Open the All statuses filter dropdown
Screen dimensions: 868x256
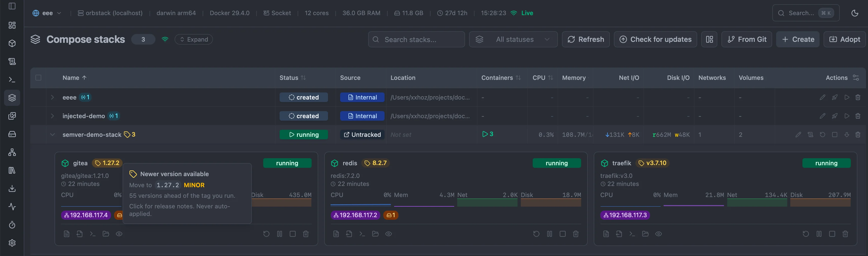tap(513, 39)
